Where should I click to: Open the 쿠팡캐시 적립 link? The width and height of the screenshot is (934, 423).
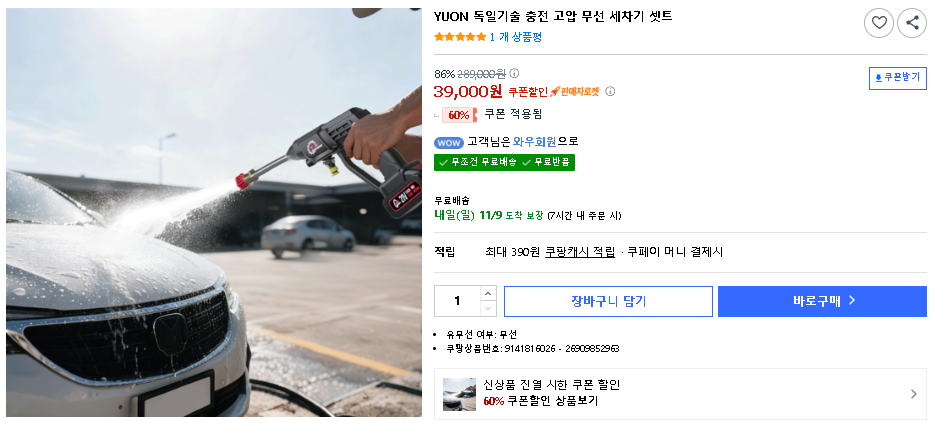pos(580,252)
